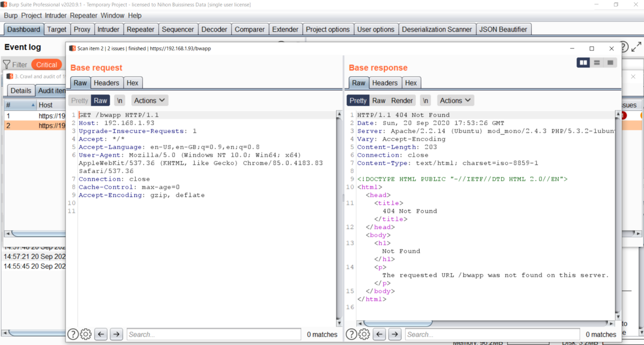Open help icon under Base response pane
This screenshot has width=644, height=345.
[352, 334]
